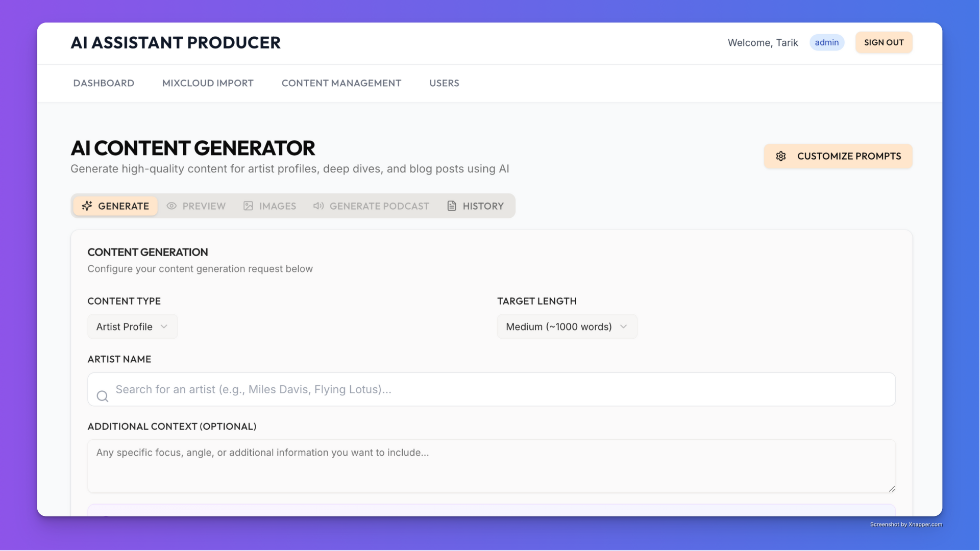980x551 pixels.
Task: Open Mixcloud Import page
Action: (x=208, y=83)
